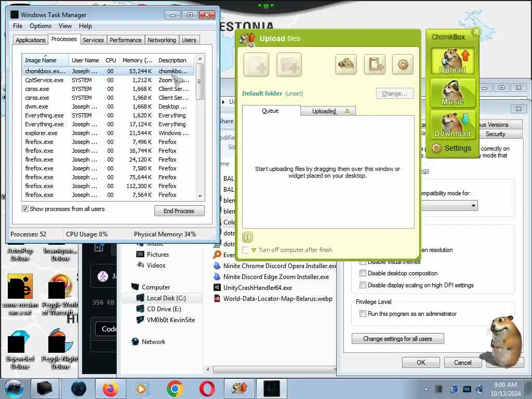This screenshot has height=399, width=532.
Task: Click the add file icon in Upload files
Action: 256,64
